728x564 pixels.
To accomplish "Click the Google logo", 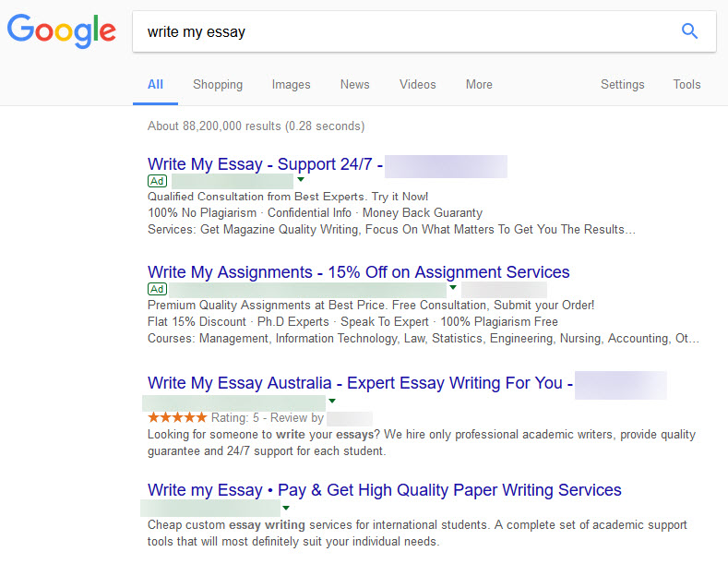I will tap(62, 31).
